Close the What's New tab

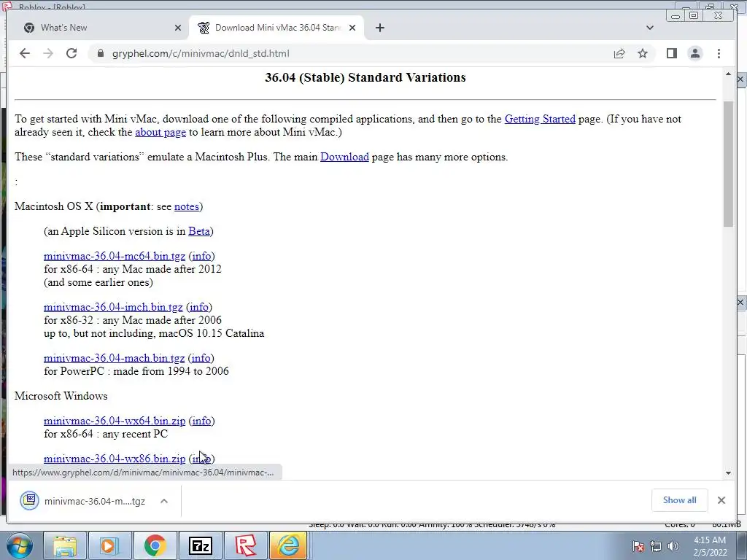pyautogui.click(x=178, y=28)
